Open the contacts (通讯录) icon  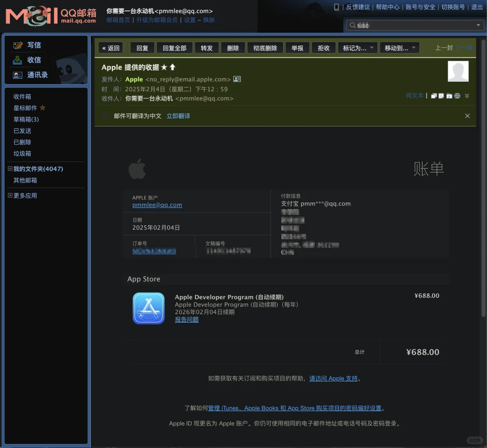[x=18, y=75]
